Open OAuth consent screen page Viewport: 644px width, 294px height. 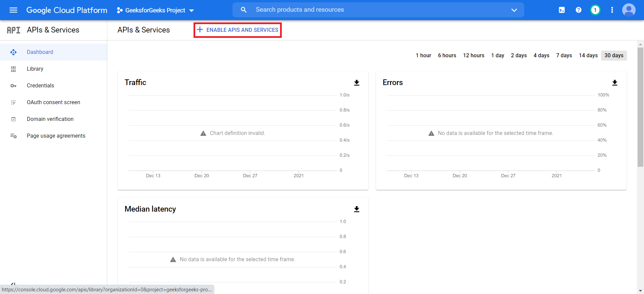(53, 102)
